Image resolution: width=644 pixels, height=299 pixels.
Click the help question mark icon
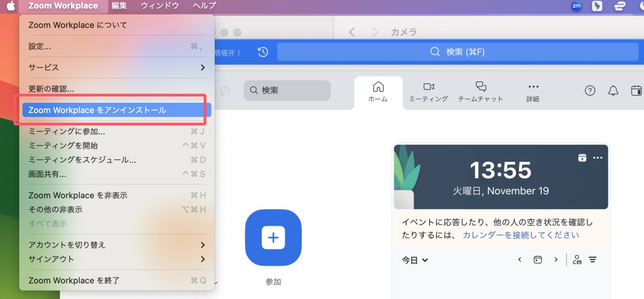click(x=590, y=91)
